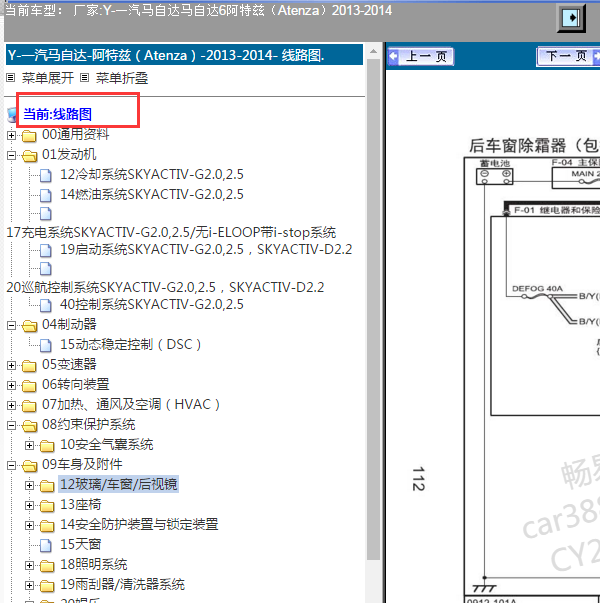Expand the 13座椅 subfolder
The image size is (600, 603).
coord(29,505)
